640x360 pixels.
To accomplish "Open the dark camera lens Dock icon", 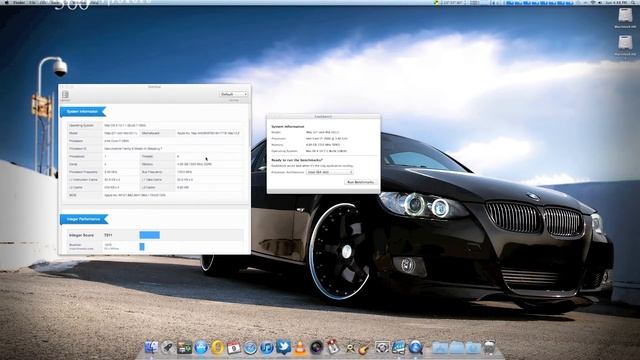I will point(316,347).
